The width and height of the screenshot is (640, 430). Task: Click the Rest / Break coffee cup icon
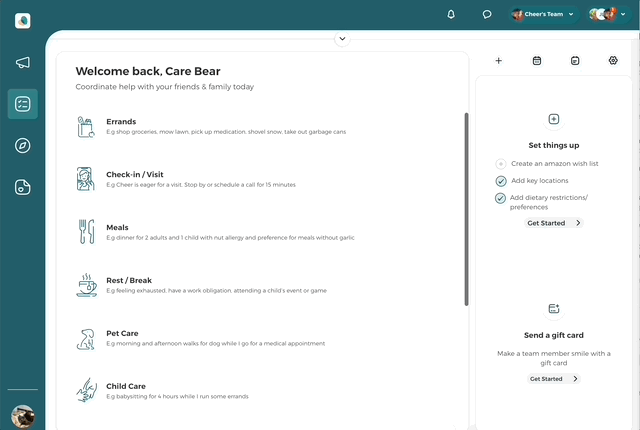pyautogui.click(x=87, y=285)
